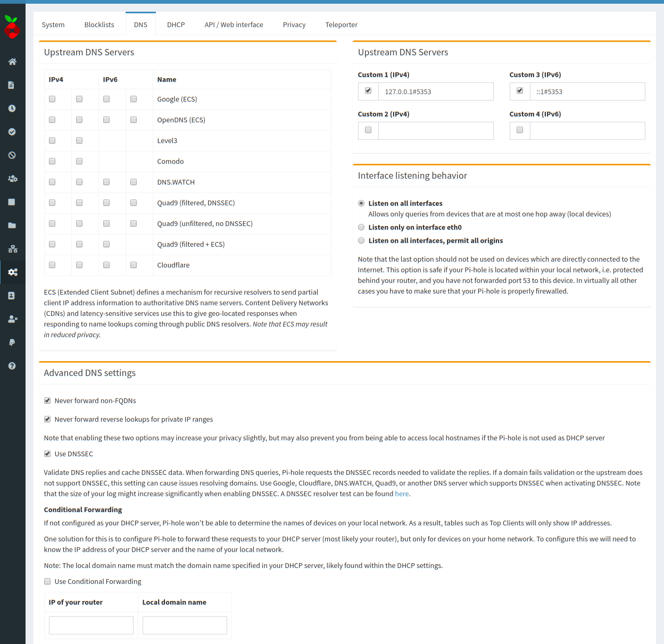The height and width of the screenshot is (644, 664).
Task: Select Listen on all interfaces, permit all origins
Action: [361, 240]
